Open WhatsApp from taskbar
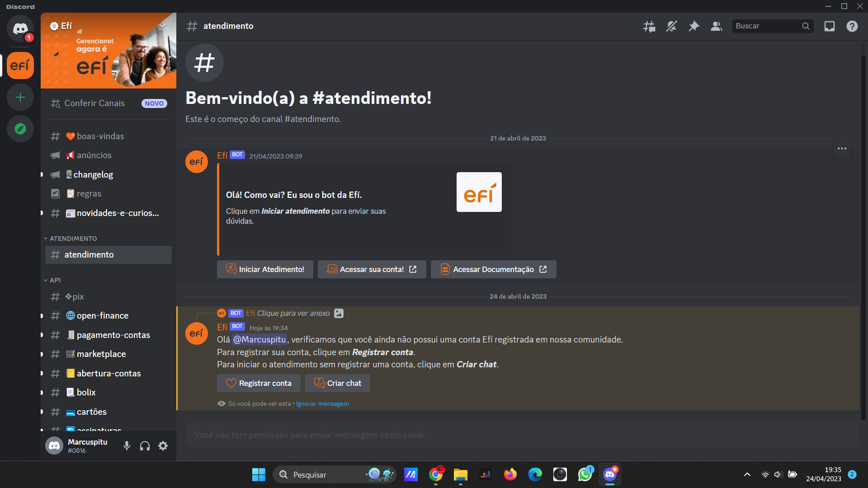 click(585, 474)
